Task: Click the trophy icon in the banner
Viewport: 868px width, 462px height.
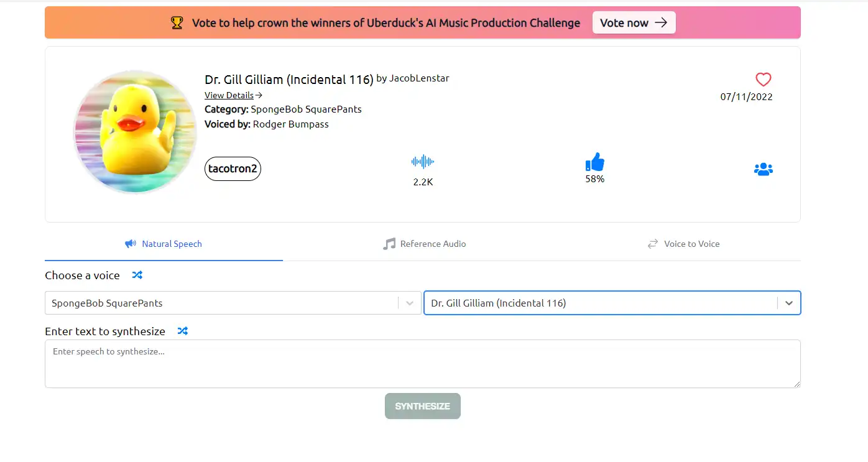Action: (177, 23)
